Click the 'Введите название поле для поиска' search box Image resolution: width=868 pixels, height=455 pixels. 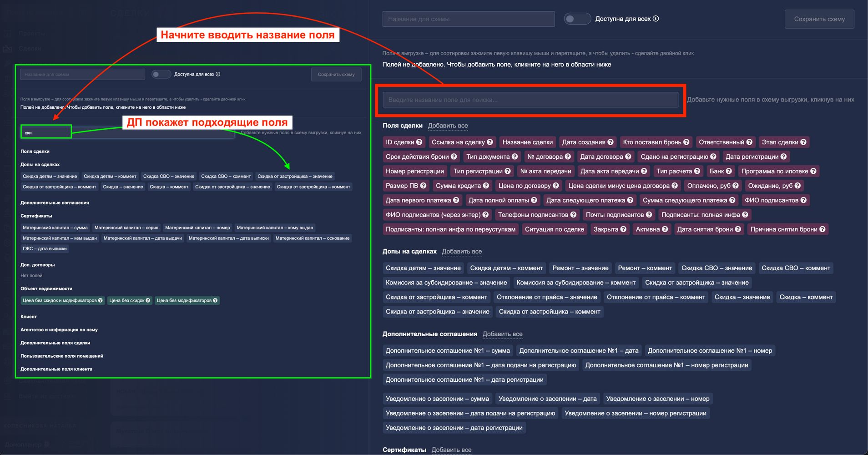coord(530,100)
